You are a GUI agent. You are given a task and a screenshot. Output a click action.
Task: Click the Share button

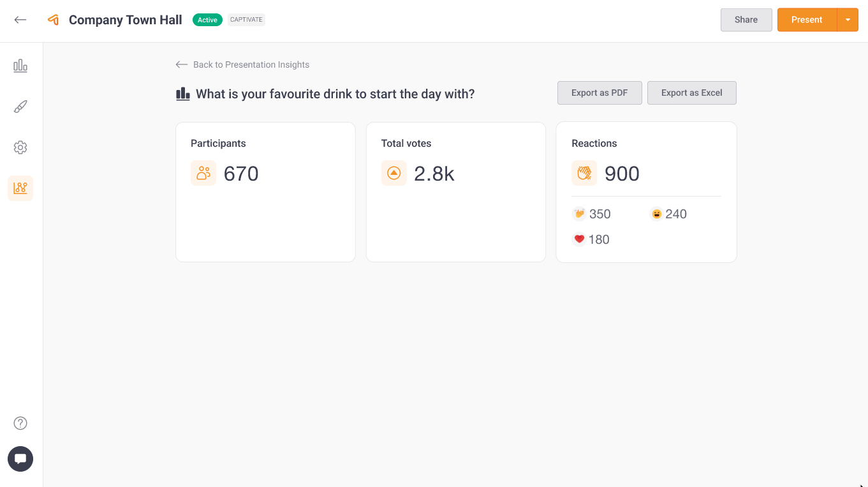tap(746, 20)
